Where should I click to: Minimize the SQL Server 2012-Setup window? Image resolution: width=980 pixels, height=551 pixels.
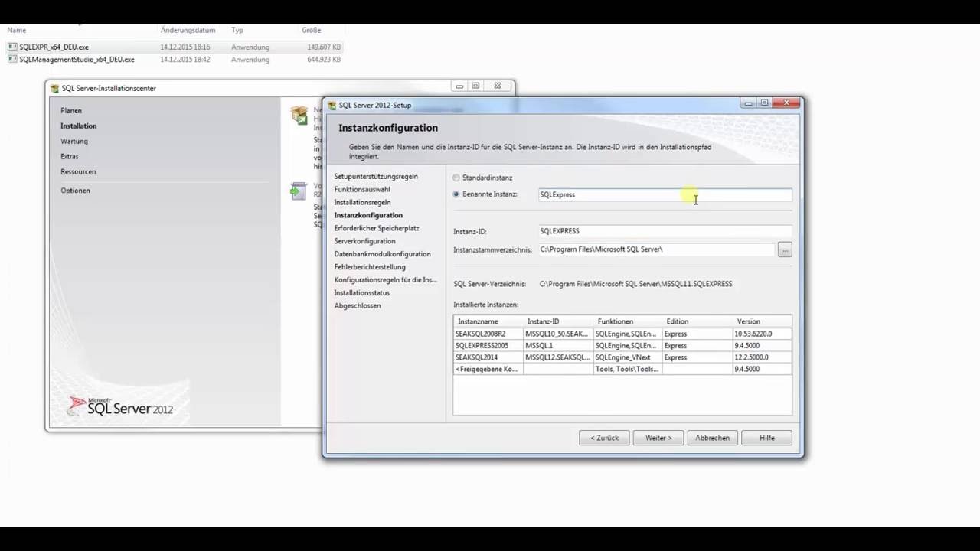click(748, 103)
